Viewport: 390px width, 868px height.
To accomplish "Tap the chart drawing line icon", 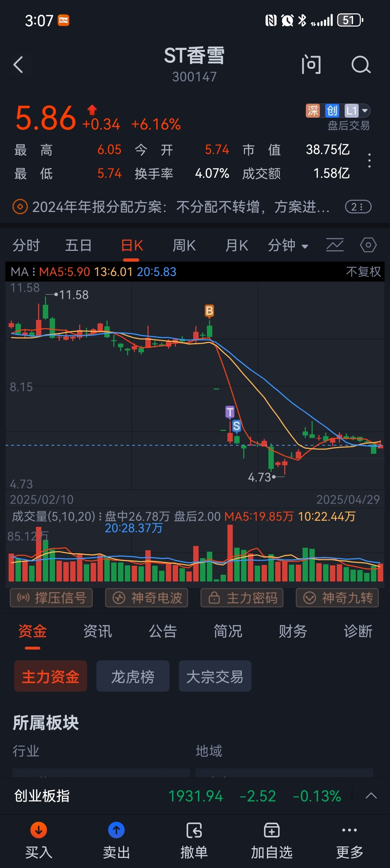I will tap(335, 245).
